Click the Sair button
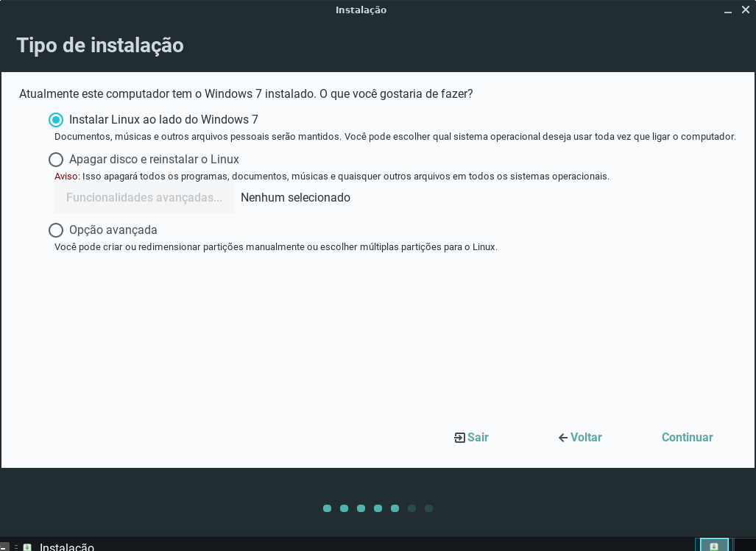756x551 pixels. pos(471,437)
